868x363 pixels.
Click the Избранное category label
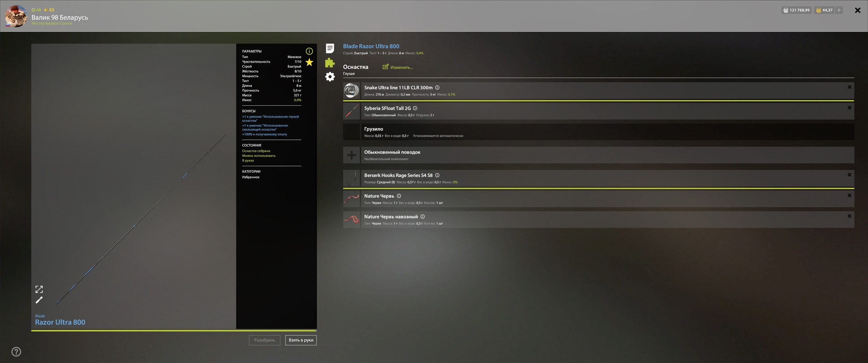[x=251, y=177]
